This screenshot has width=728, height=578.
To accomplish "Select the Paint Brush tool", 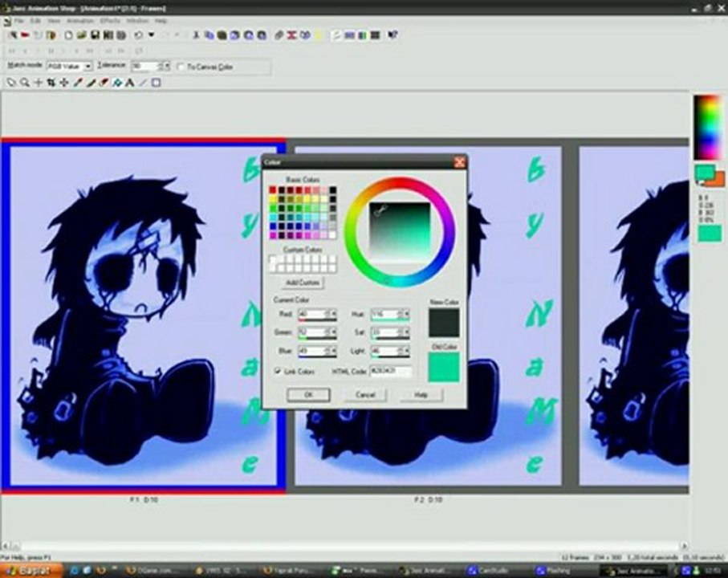I will point(91,83).
